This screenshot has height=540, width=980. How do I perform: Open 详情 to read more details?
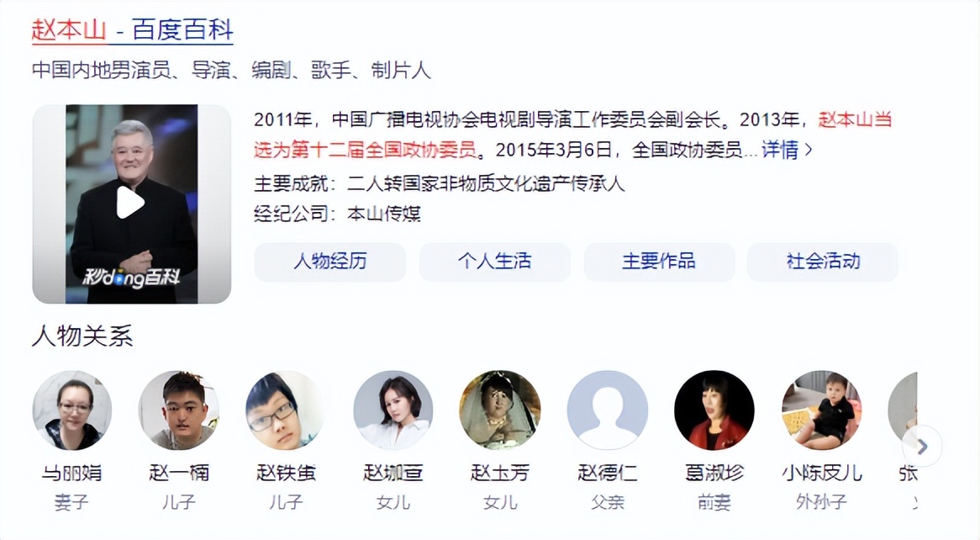(779, 150)
